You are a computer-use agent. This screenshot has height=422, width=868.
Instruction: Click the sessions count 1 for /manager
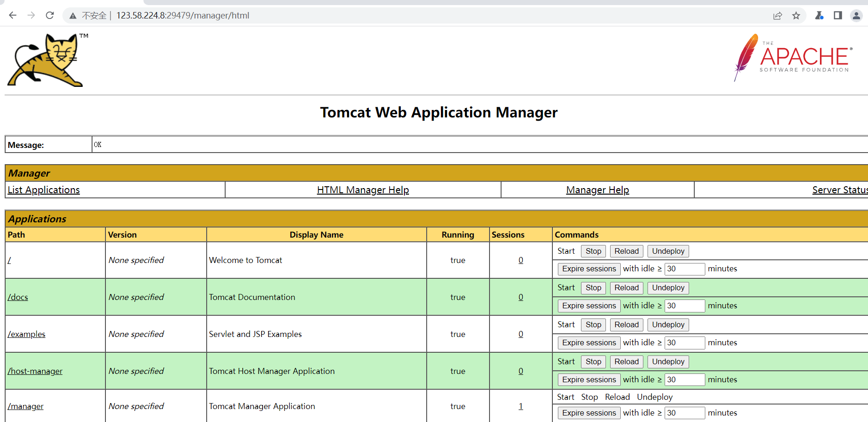521,406
